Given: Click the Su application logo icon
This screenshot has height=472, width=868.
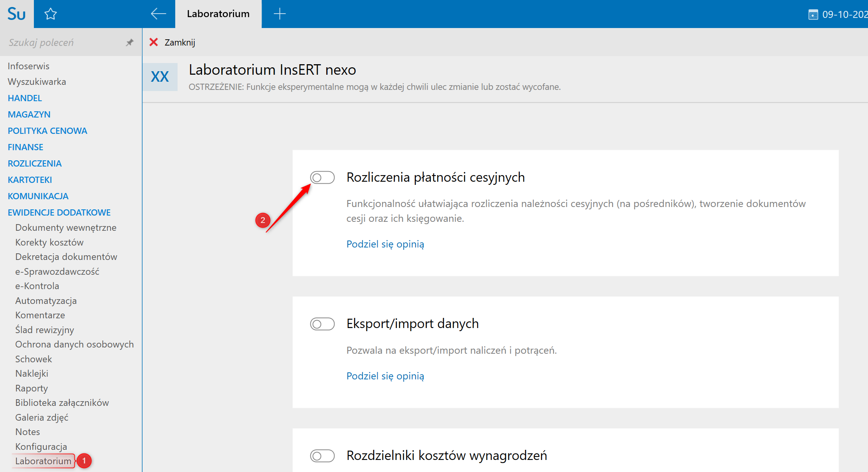Looking at the screenshot, I should pyautogui.click(x=16, y=14).
